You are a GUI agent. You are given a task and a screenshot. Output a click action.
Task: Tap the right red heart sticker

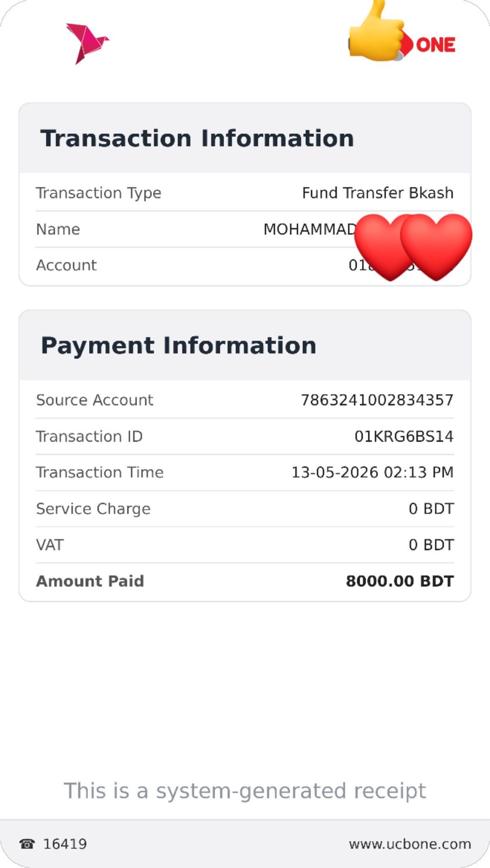[x=436, y=247]
